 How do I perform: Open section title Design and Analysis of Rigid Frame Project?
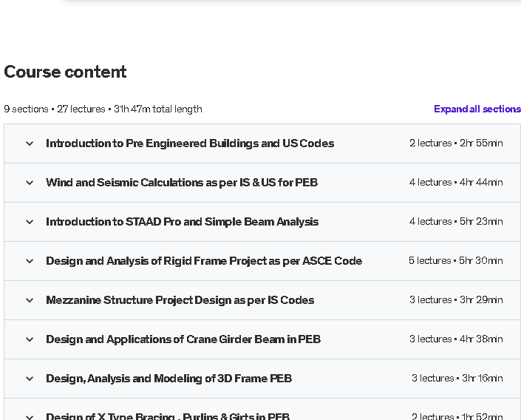(204, 261)
